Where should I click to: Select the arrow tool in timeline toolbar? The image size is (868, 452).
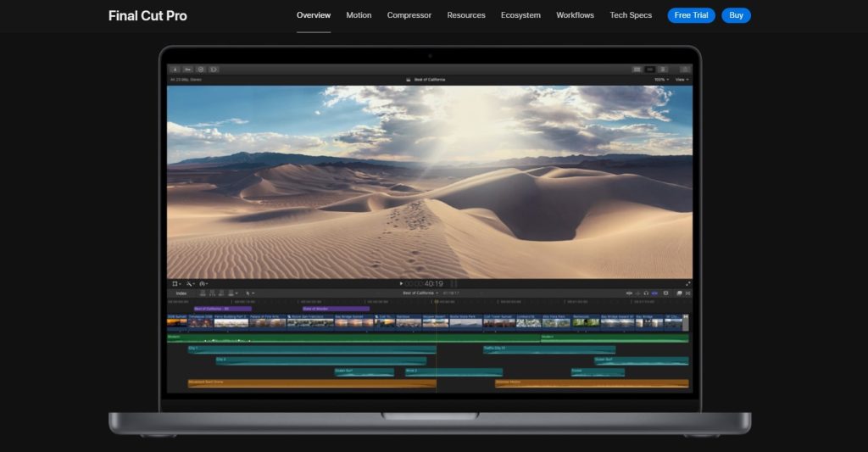point(248,293)
